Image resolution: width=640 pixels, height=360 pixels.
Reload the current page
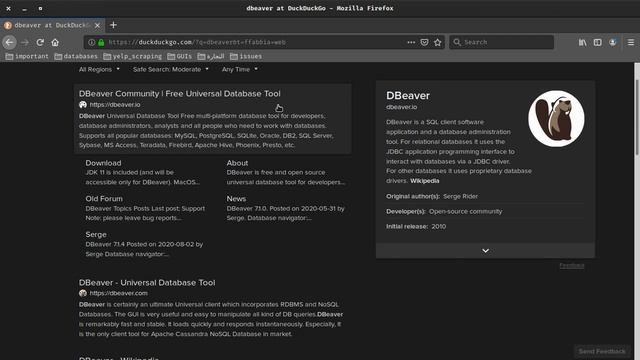pos(40,42)
